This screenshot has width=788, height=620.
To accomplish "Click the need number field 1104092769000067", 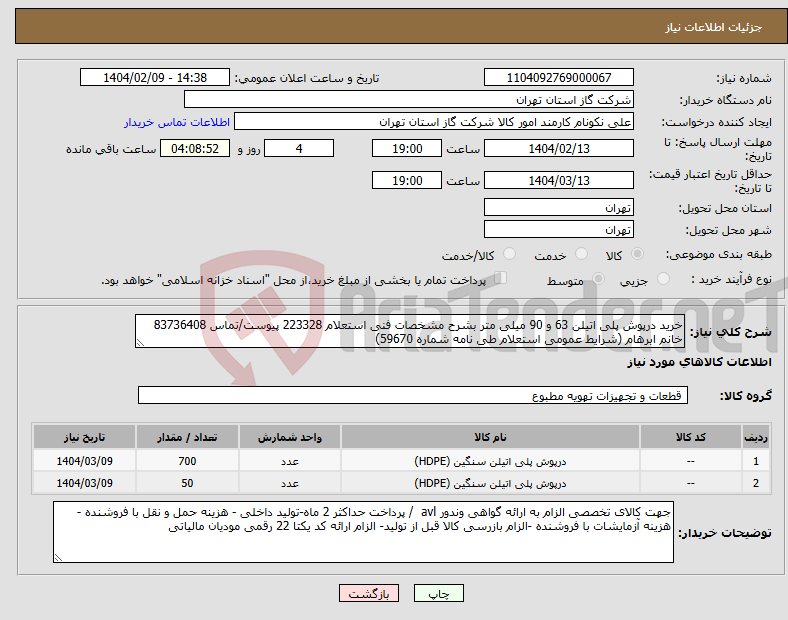I will coord(558,77).
